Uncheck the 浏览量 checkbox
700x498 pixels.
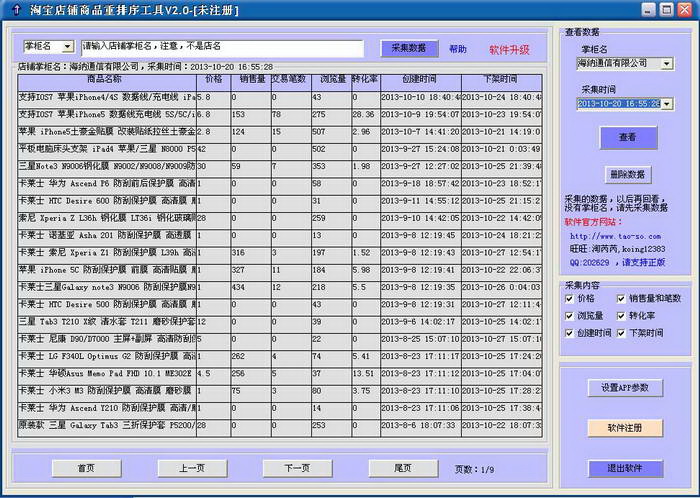coord(569,316)
